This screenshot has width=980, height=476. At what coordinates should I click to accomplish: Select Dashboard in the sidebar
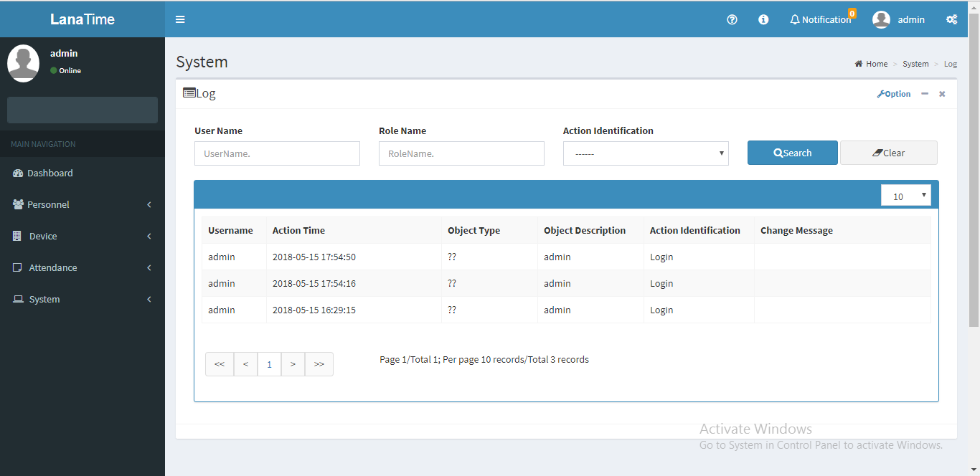pos(82,173)
